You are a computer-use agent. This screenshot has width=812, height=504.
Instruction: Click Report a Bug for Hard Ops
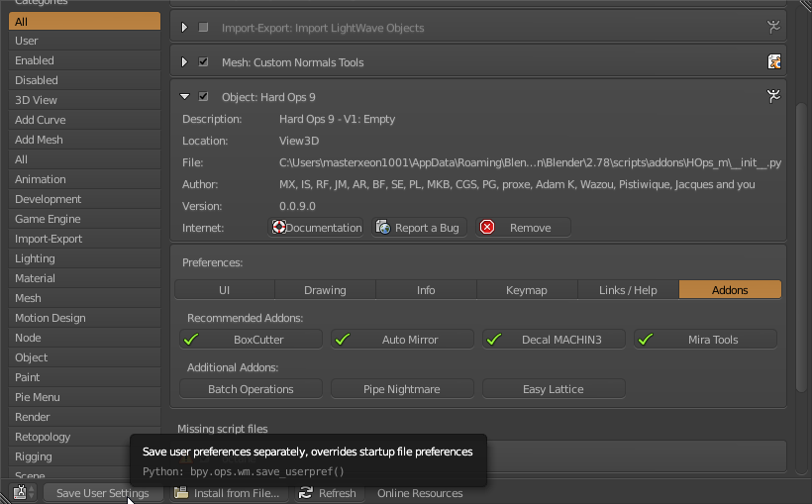(418, 228)
